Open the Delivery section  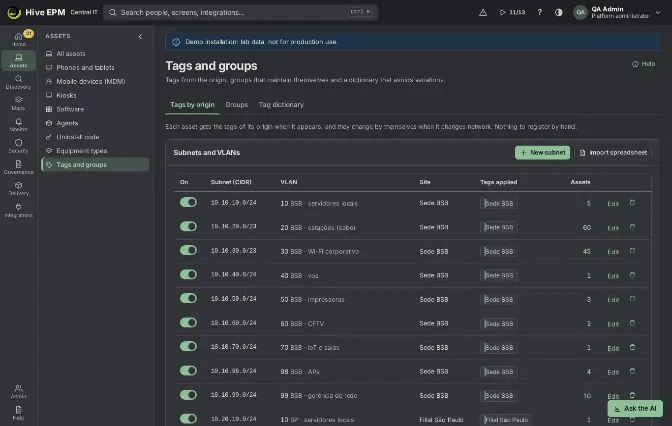coord(18,189)
